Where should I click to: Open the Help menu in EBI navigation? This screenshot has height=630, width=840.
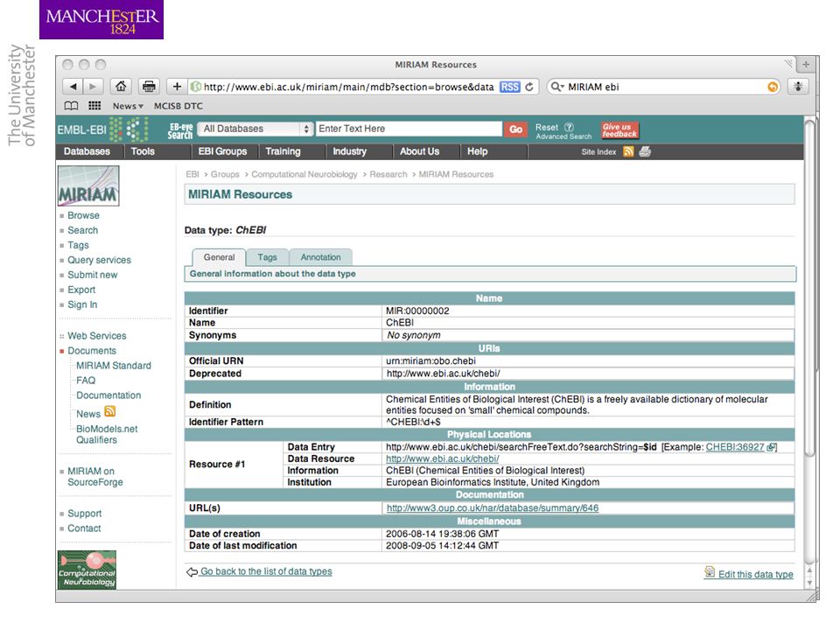(x=478, y=151)
